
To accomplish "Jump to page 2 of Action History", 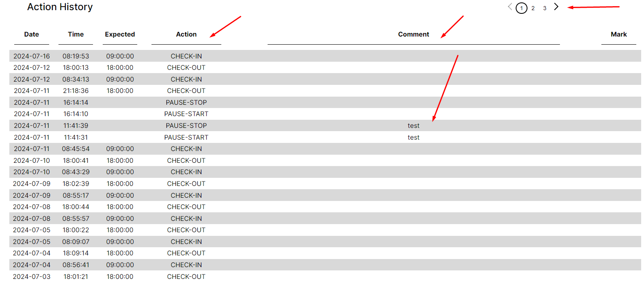I will pyautogui.click(x=533, y=8).
